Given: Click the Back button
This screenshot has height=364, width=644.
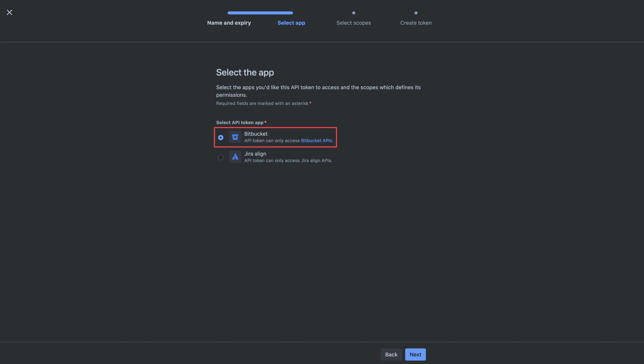Looking at the screenshot, I should pyautogui.click(x=391, y=355).
